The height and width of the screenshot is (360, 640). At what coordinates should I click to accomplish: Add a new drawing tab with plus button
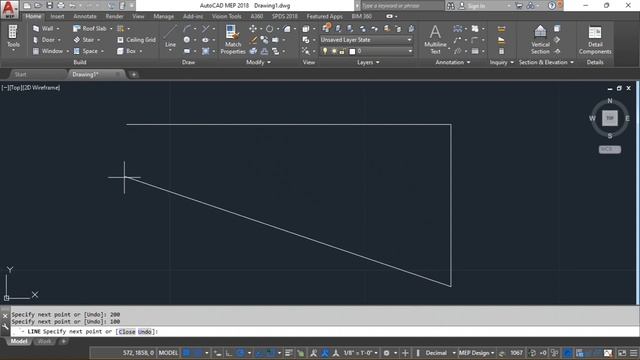[x=133, y=74]
